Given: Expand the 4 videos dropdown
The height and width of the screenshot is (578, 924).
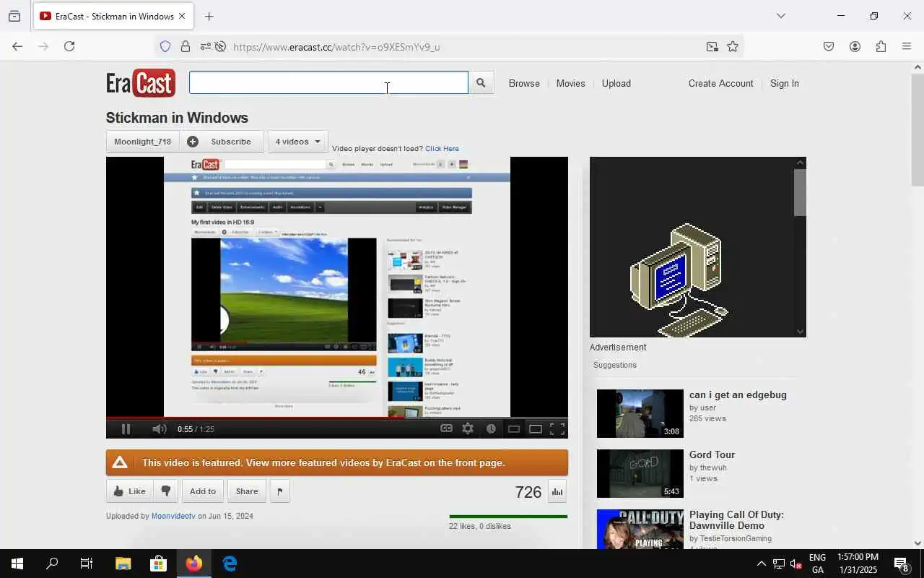Looking at the screenshot, I should 298,142.
